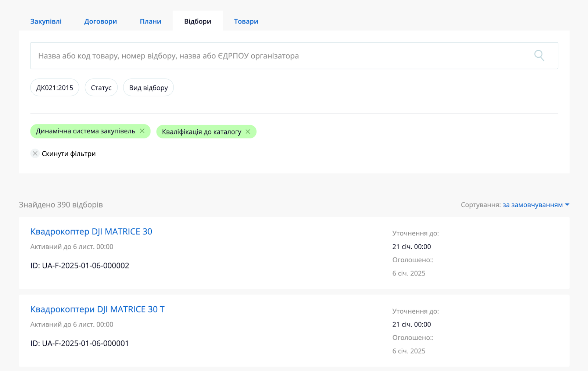Expand the Вид відбору filter
Screen dimensions: 588x371
click(x=148, y=88)
